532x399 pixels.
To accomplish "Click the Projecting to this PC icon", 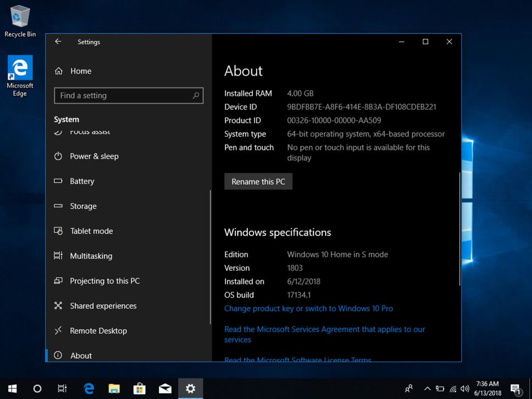I will [x=59, y=281].
